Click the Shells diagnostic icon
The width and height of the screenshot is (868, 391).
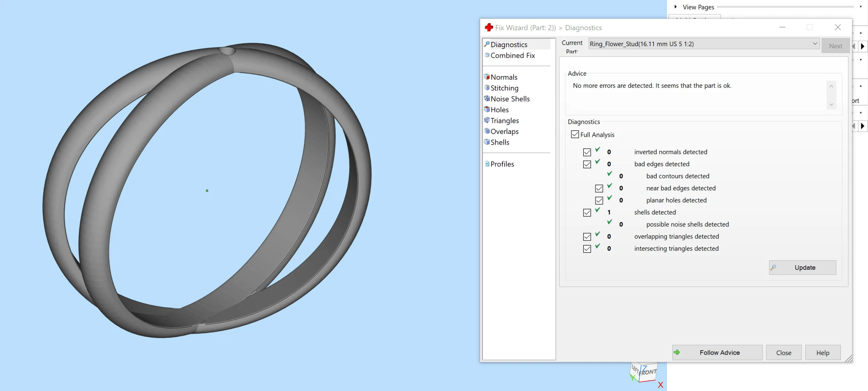click(x=487, y=142)
